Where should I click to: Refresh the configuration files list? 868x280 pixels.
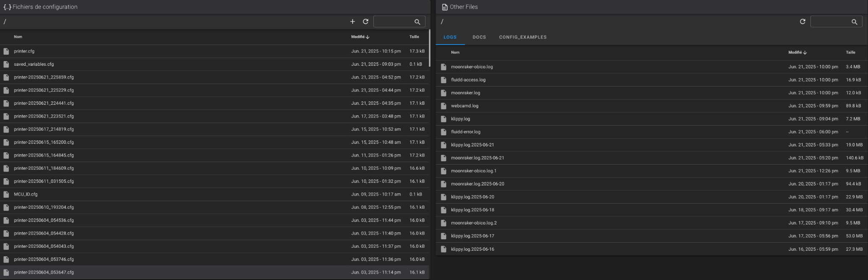pos(365,22)
